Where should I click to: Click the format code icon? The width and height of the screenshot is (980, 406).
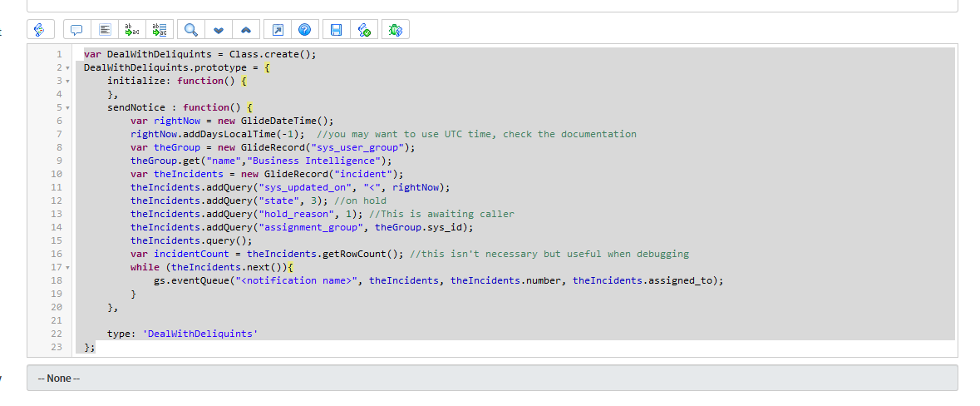[105, 29]
